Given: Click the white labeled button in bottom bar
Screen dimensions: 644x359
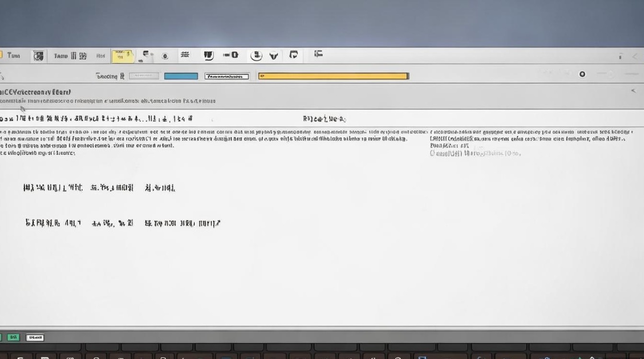Looking at the screenshot, I should [x=34, y=337].
